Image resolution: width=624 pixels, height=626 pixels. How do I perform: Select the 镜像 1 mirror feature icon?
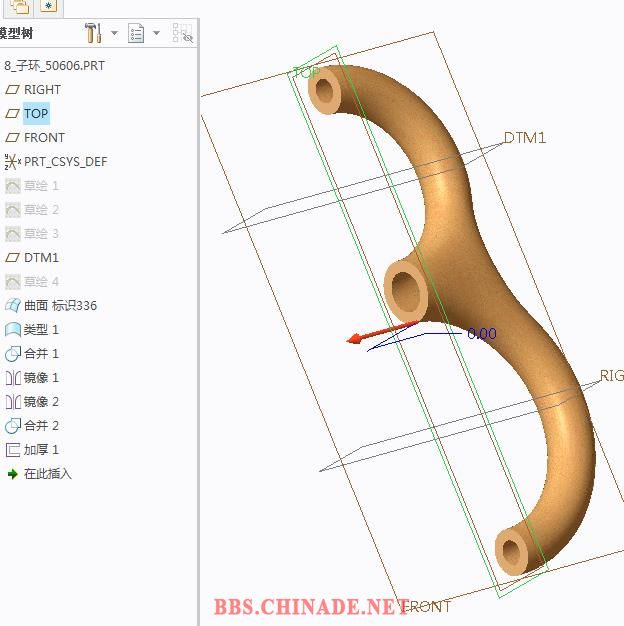(x=13, y=377)
